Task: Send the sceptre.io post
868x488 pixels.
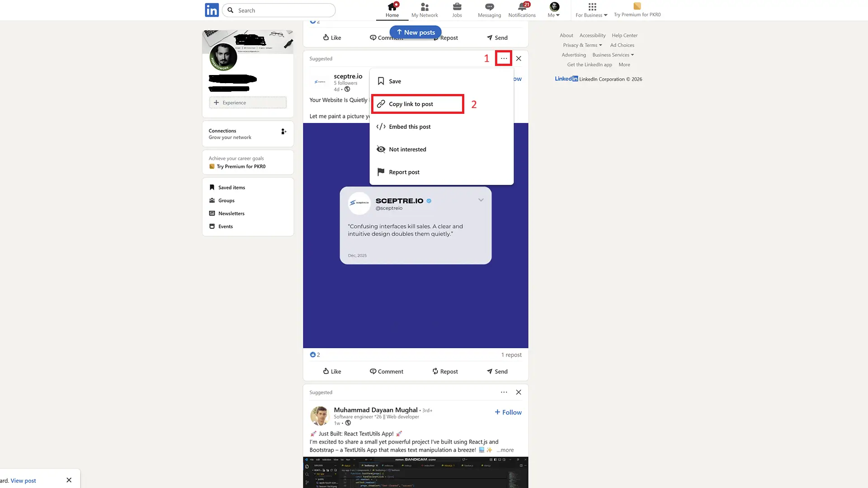Action: click(497, 371)
